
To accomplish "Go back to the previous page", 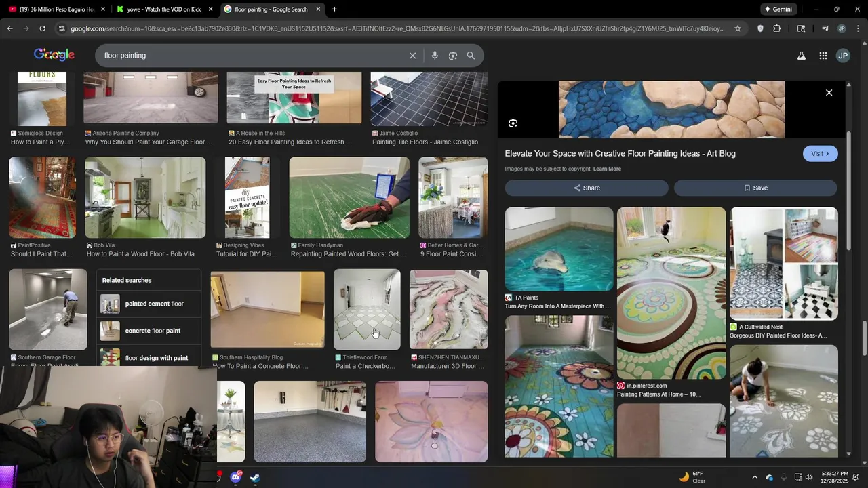I will pos(9,28).
